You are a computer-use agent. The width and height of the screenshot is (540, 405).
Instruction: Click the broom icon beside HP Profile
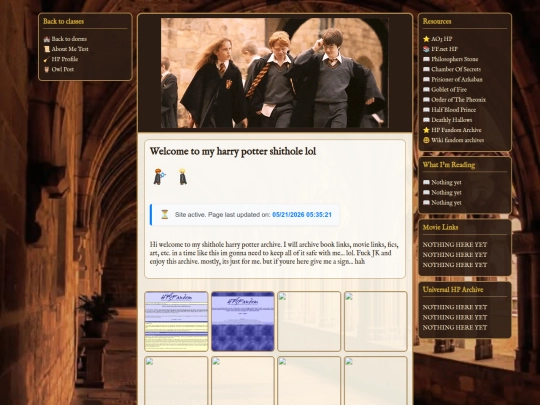(x=46, y=59)
